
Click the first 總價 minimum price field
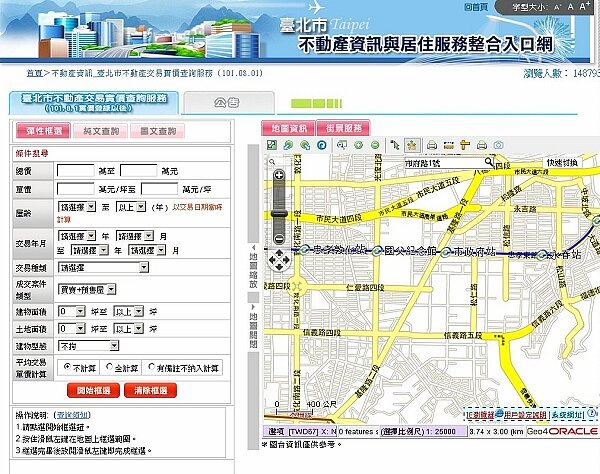(x=76, y=171)
